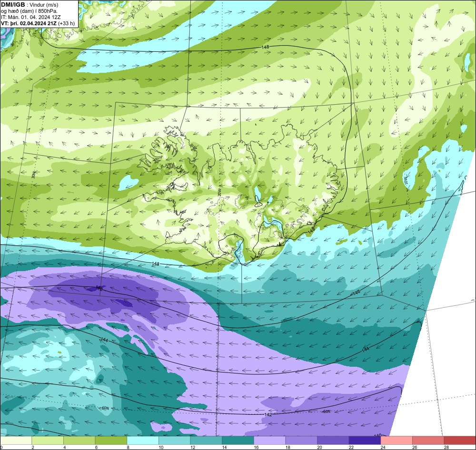This screenshot has height=450, width=476.
Task: Click the 6–8 m/s dark green legend swatch
Action: [111, 440]
